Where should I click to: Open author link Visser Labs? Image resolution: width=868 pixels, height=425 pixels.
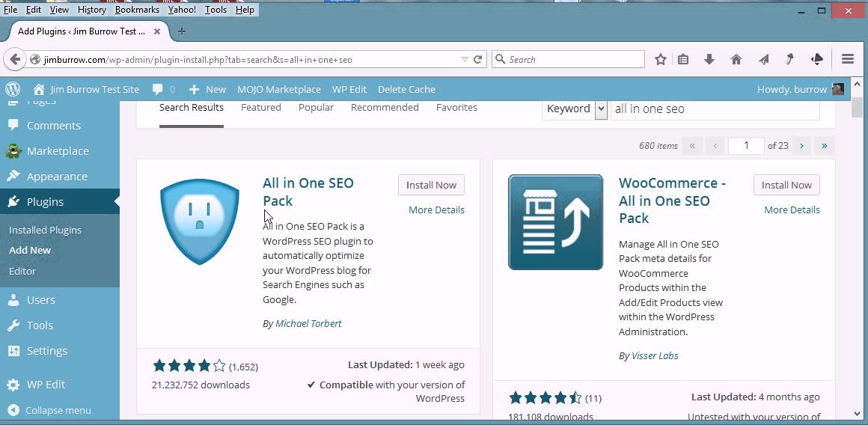[x=655, y=356]
